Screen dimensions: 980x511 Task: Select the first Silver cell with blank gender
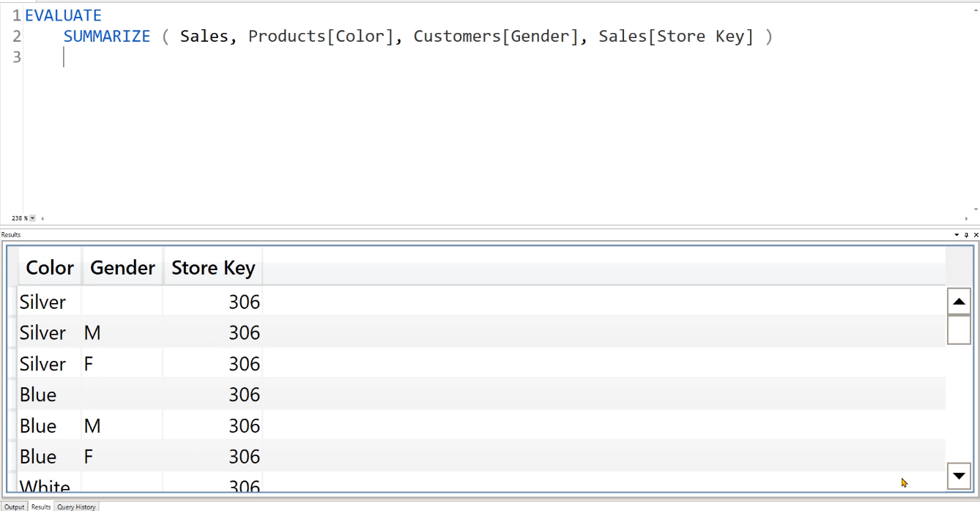(x=50, y=302)
